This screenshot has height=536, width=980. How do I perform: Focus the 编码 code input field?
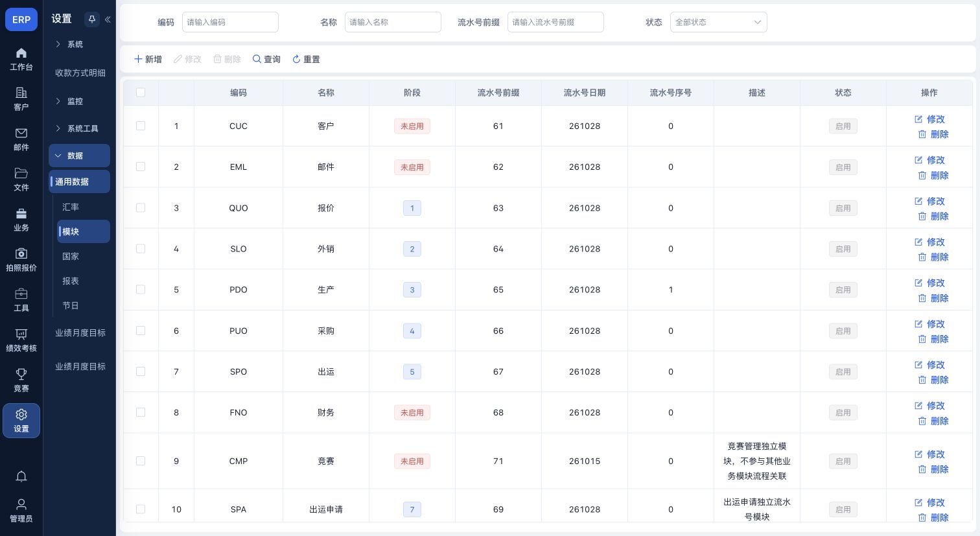point(230,22)
